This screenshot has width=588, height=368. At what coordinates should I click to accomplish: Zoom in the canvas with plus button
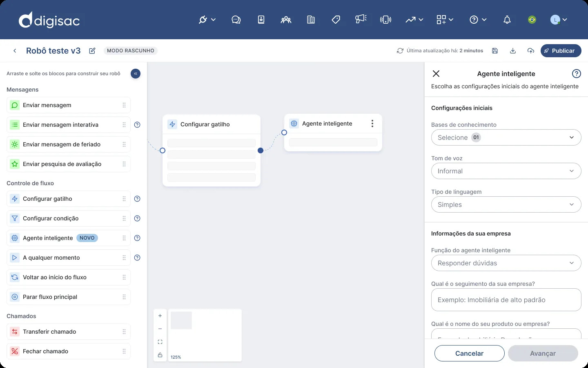pyautogui.click(x=160, y=316)
